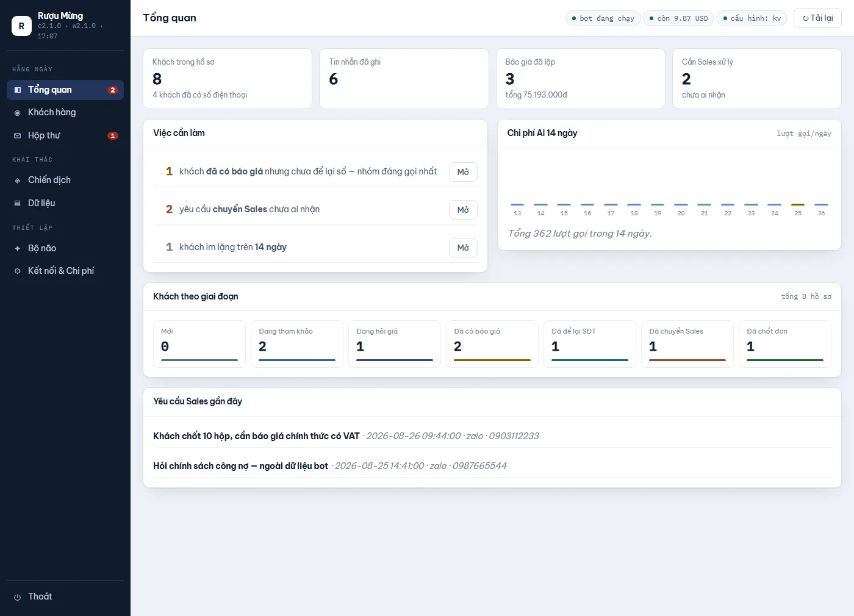Click the Kết nối & Chi phí gear icon
Viewport: 854px width, 616px height.
[x=18, y=271]
